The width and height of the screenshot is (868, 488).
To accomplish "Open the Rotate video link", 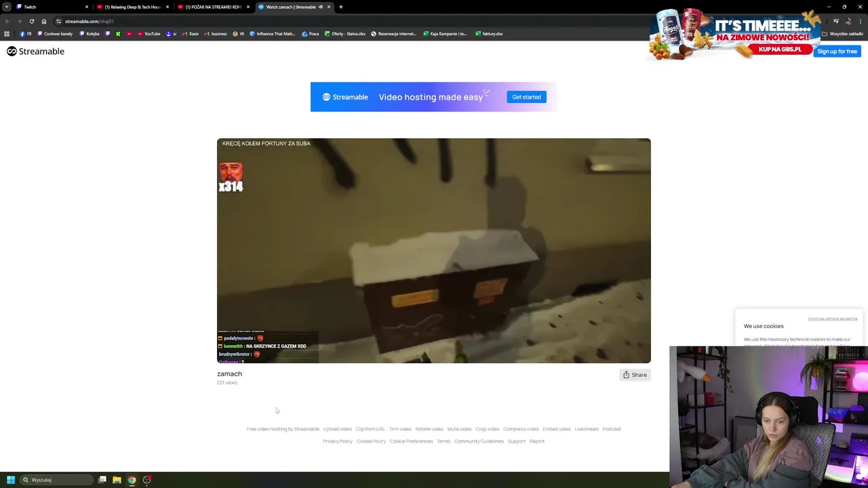I will 429,429.
